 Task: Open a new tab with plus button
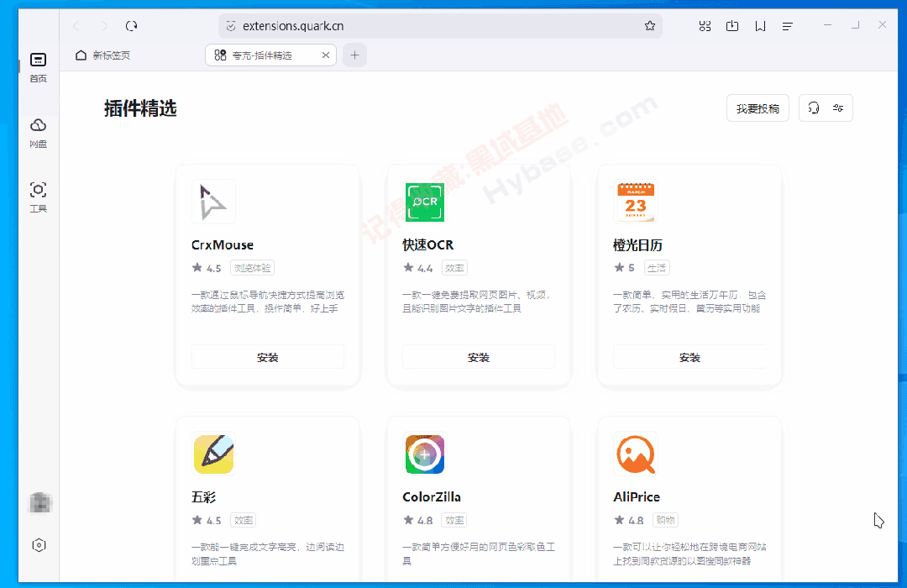pos(354,55)
